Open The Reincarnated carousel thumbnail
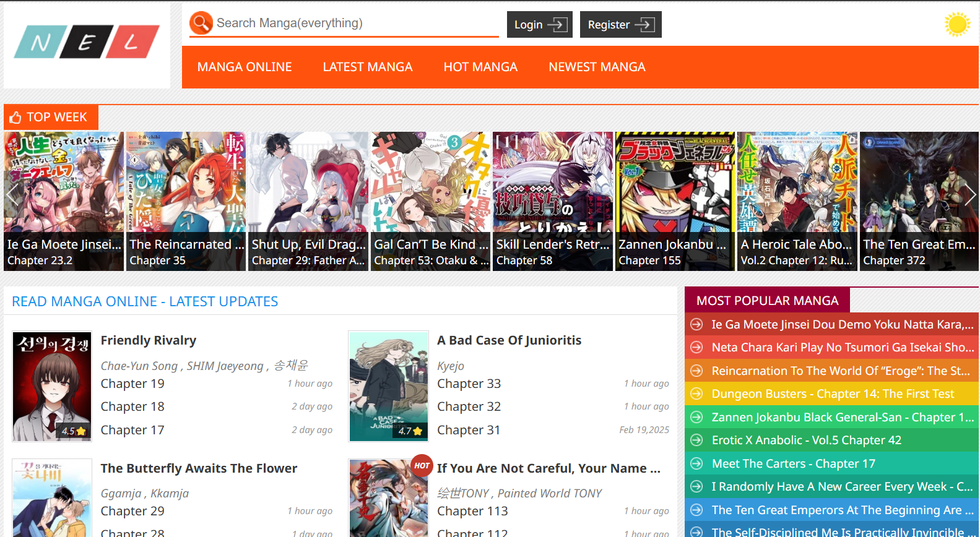The height and width of the screenshot is (537, 980). 186,201
